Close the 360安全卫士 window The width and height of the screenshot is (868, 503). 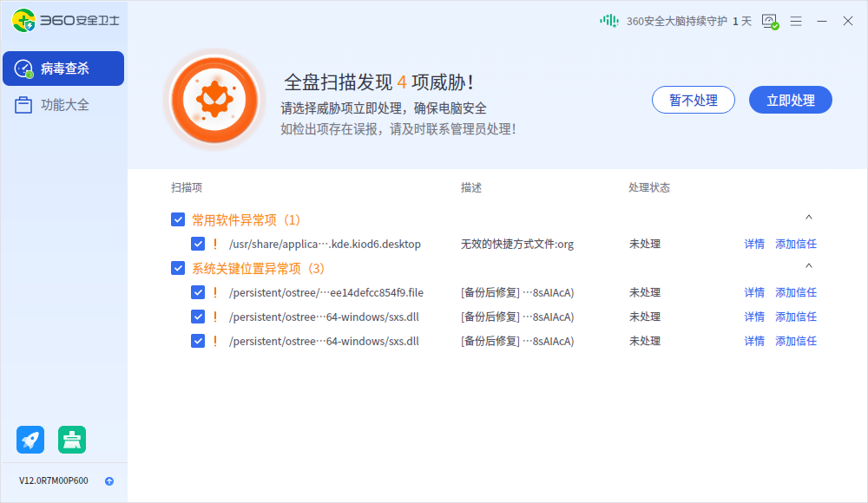(848, 21)
